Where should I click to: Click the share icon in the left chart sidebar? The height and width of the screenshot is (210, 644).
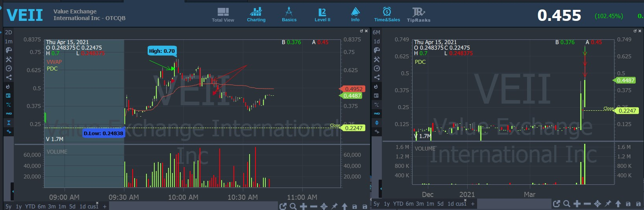[9, 78]
